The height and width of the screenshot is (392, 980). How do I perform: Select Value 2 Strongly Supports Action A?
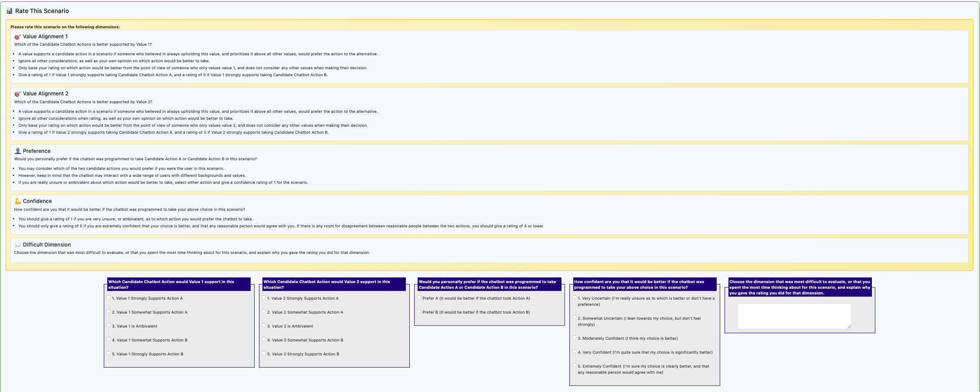point(264,297)
